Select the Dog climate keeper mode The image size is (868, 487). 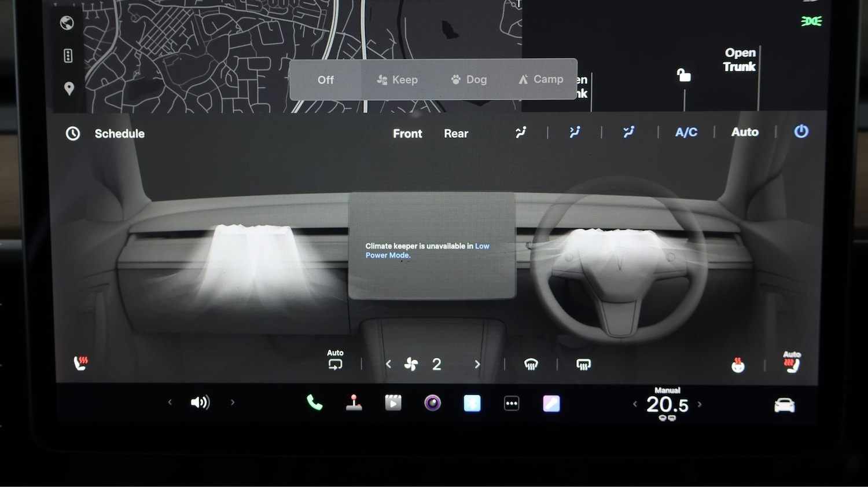point(469,79)
